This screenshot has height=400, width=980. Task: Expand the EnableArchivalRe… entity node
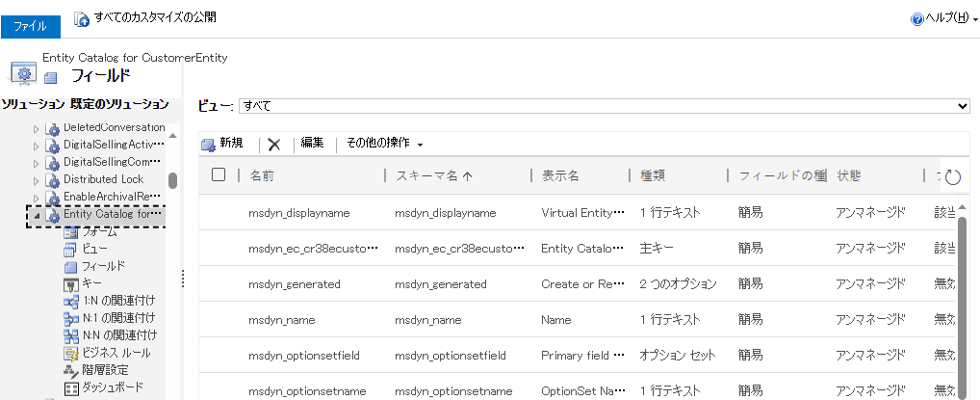point(37,198)
